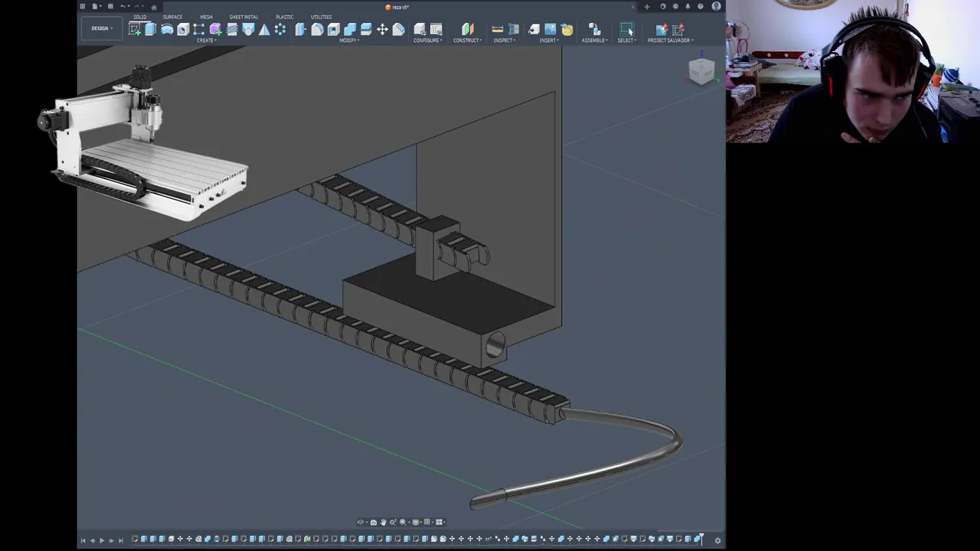Open the data panel grid icon
This screenshot has height=551, width=980.
(x=83, y=6)
